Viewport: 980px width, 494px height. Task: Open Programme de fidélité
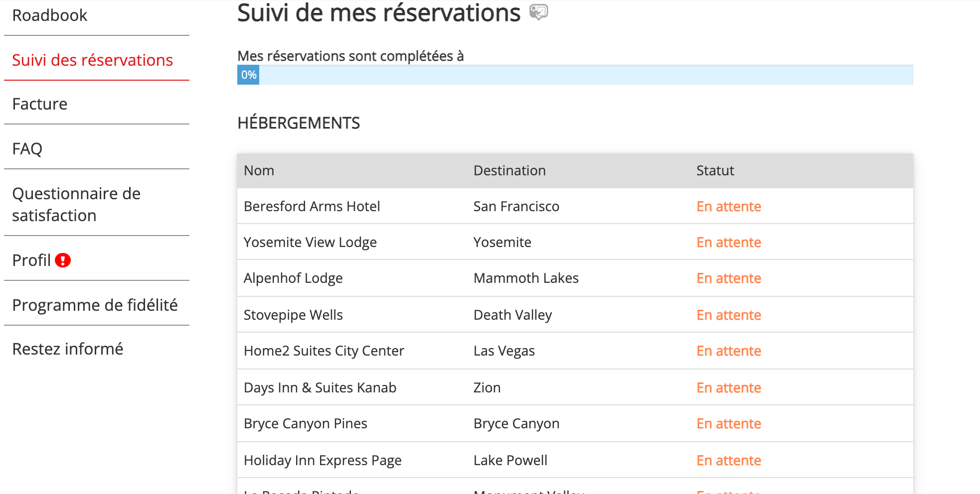click(x=95, y=305)
